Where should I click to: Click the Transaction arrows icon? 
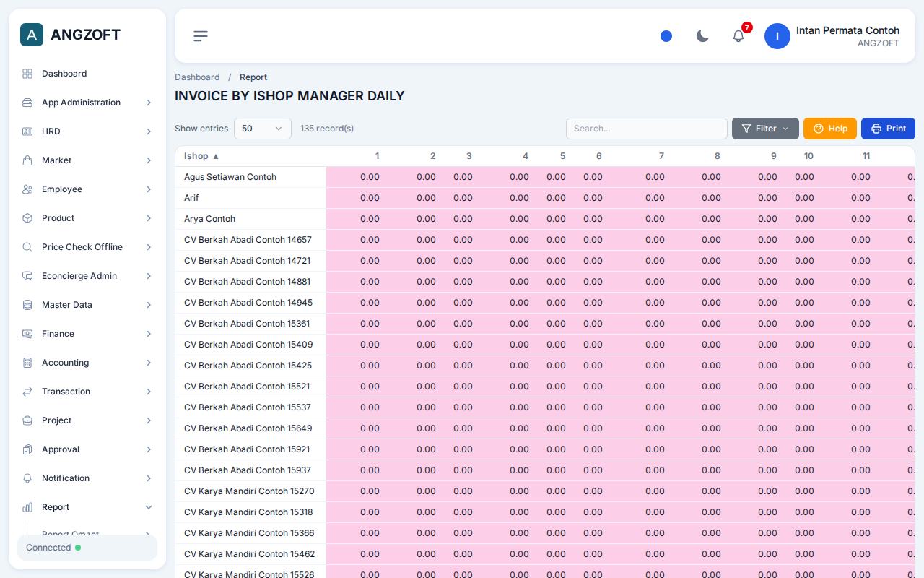[27, 392]
